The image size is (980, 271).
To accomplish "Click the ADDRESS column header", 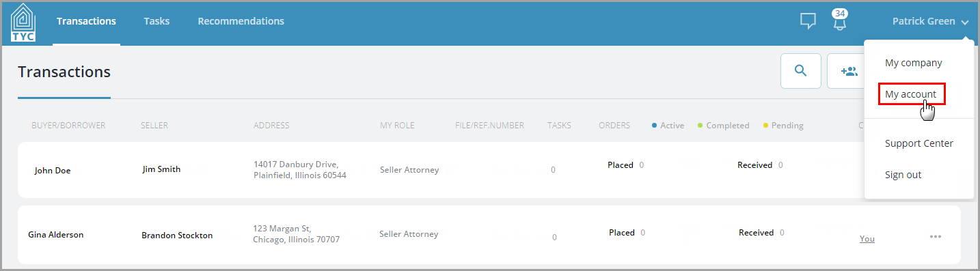I will point(271,126).
